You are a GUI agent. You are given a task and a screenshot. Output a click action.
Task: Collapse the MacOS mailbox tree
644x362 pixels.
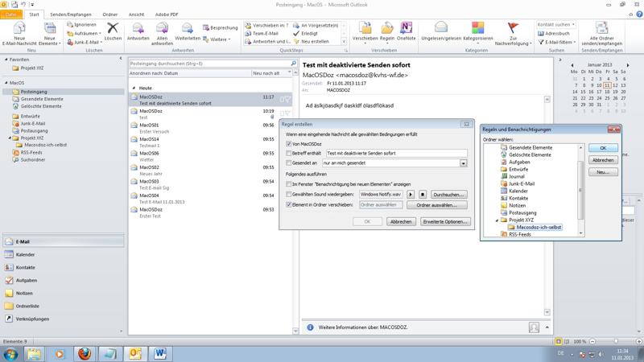click(x=6, y=83)
